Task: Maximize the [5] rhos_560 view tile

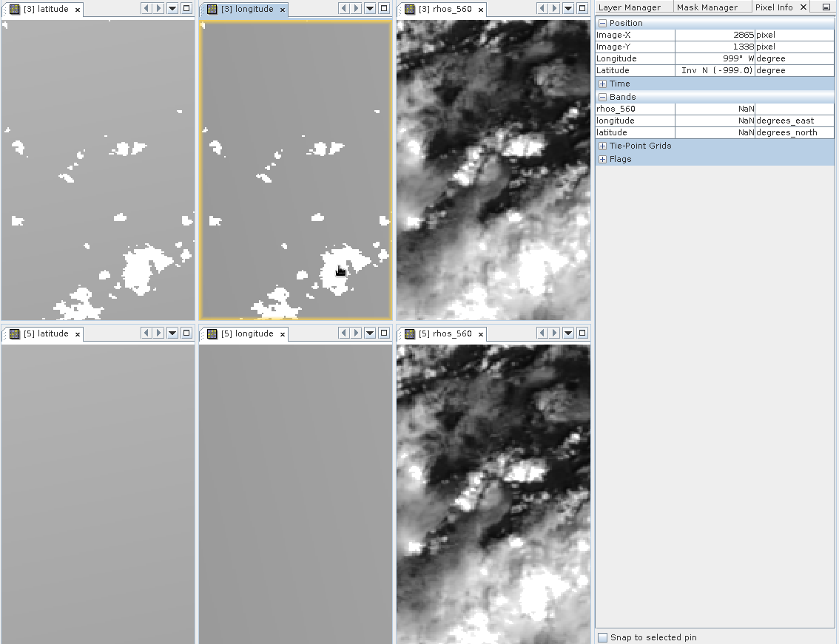Action: [582, 333]
